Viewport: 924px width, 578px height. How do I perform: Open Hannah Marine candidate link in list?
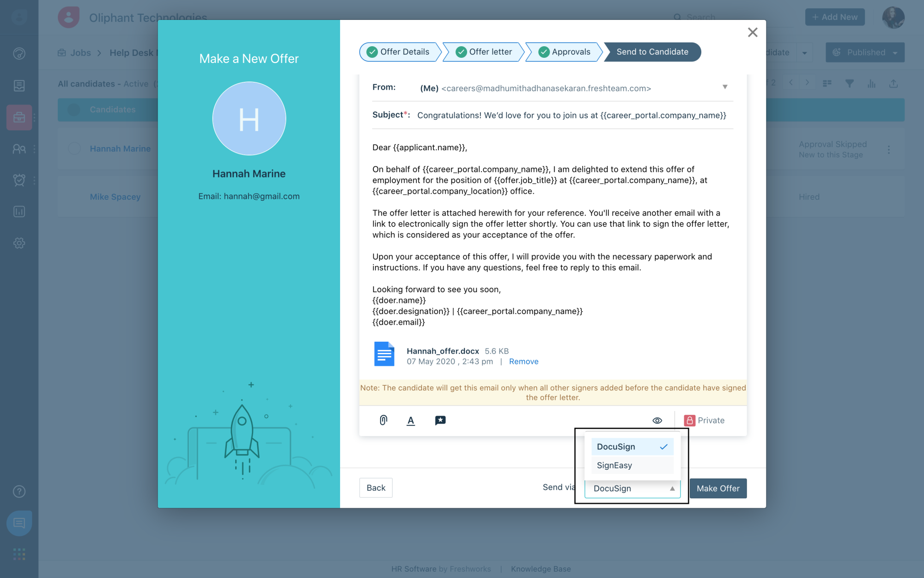point(120,148)
